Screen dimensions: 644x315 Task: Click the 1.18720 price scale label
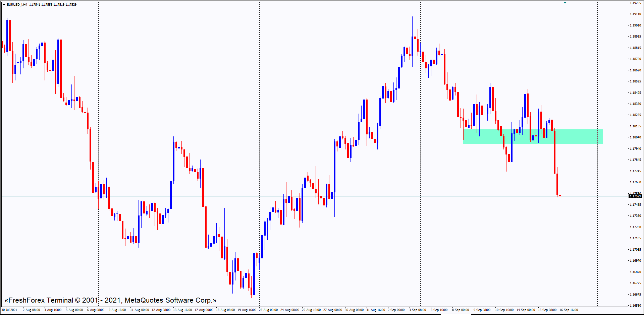(635, 59)
